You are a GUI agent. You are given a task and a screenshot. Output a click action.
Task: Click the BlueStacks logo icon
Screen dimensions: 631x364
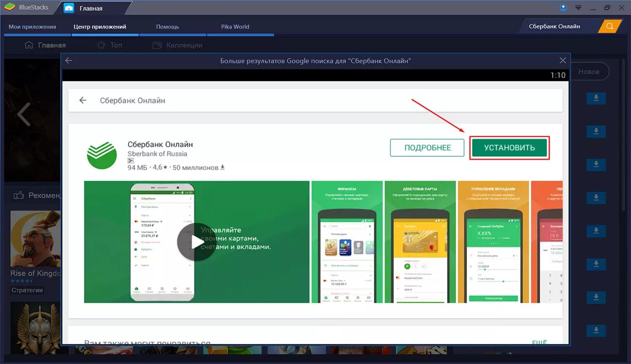click(9, 7)
